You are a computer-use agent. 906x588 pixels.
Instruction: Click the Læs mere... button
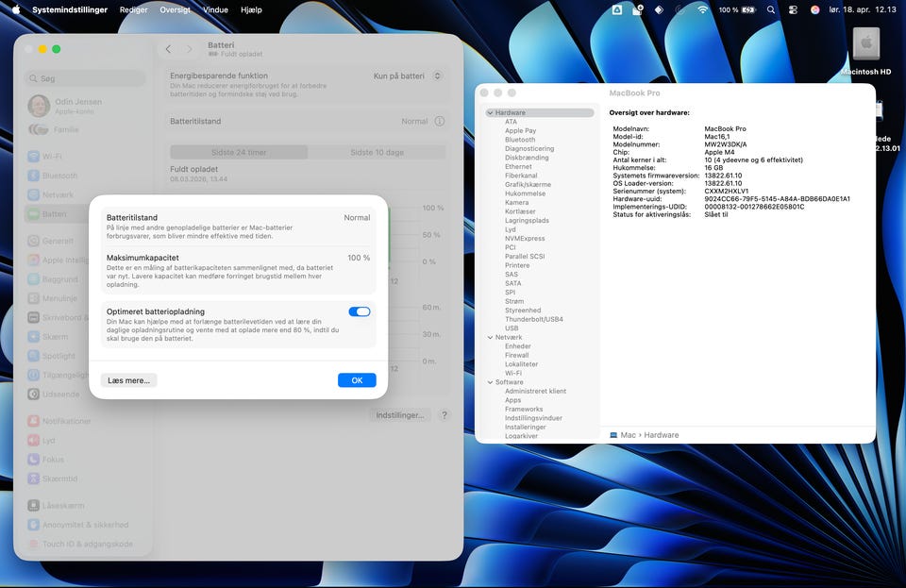tap(128, 380)
